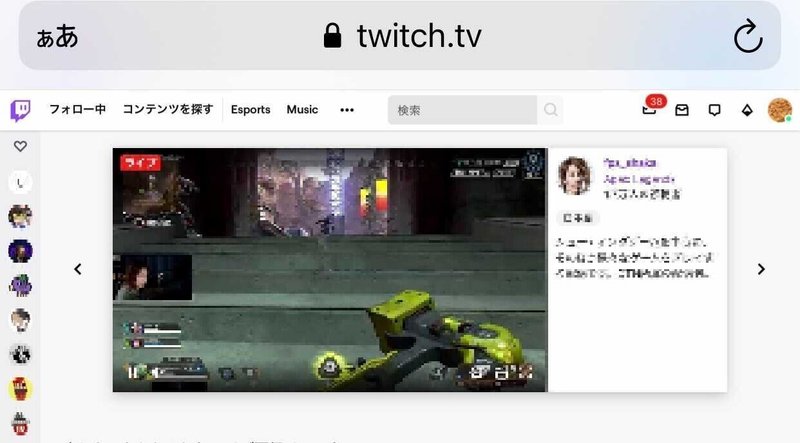Open fifth sidebar followed channel avatar
This screenshot has height=443, width=800.
(x=20, y=320)
